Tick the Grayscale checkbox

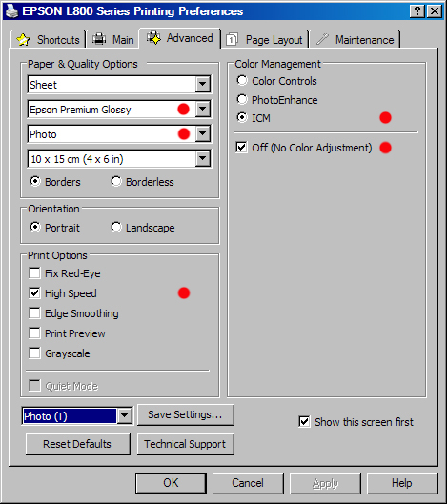pyautogui.click(x=34, y=353)
